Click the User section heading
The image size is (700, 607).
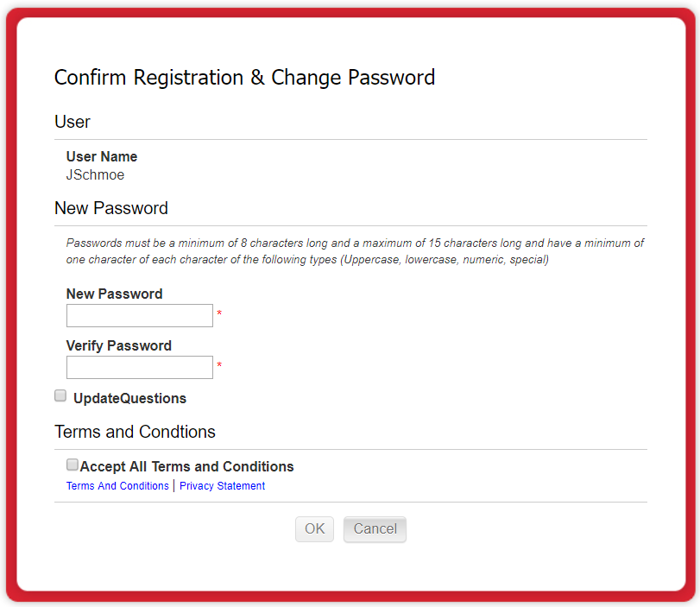tap(73, 122)
